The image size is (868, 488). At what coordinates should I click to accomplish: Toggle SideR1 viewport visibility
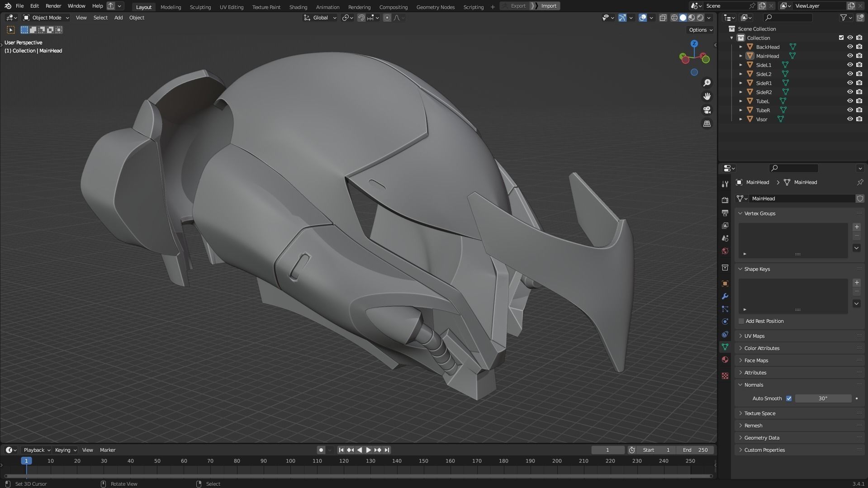click(x=850, y=83)
